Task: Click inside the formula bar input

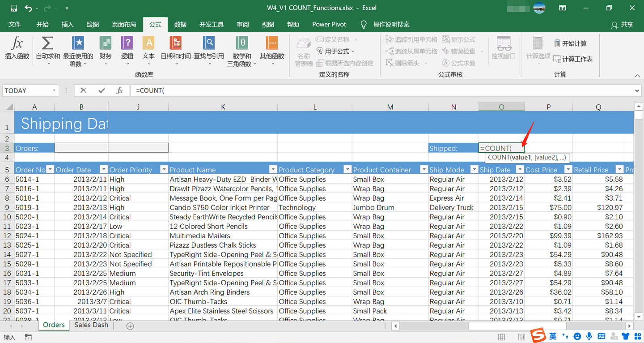Action: 380,90
